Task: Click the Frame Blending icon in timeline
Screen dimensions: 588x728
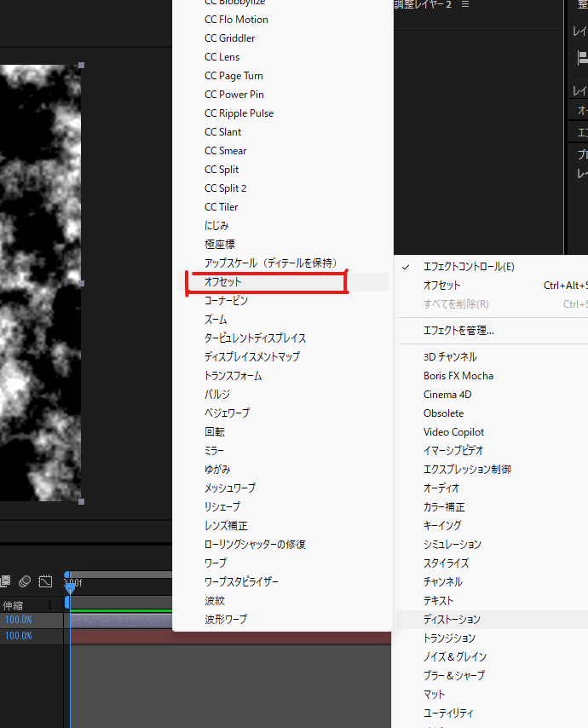Action: 5,581
